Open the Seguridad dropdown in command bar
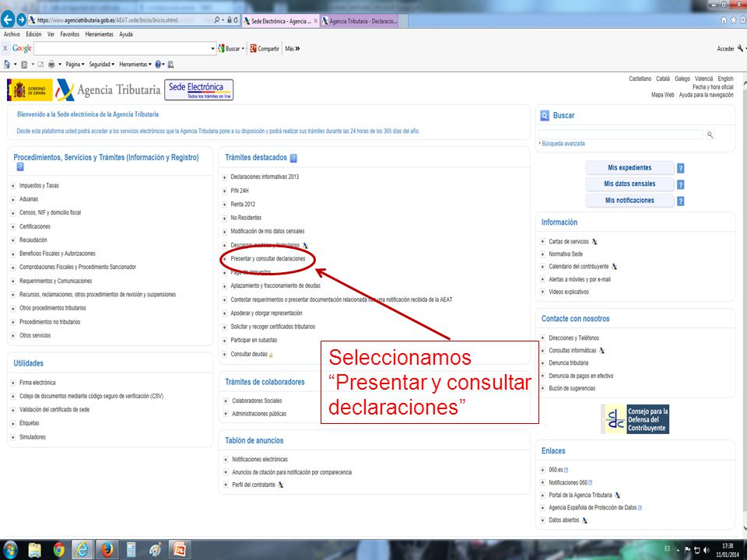Screen dimensions: 747x560 [x=101, y=65]
